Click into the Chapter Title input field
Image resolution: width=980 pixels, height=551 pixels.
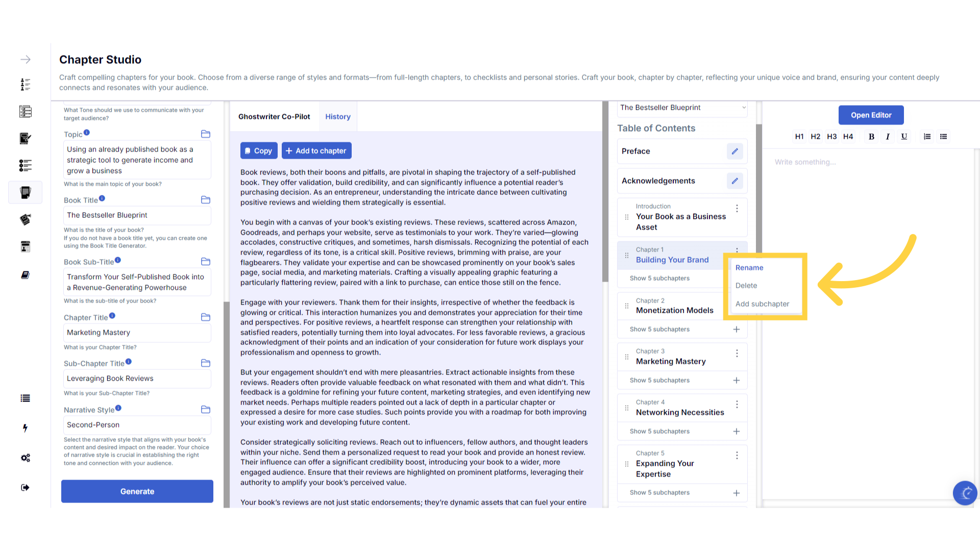click(x=137, y=333)
